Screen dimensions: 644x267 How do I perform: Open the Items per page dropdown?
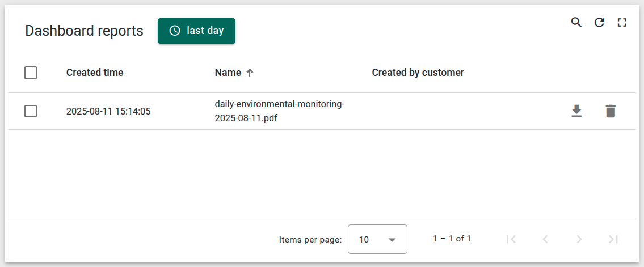[x=377, y=239]
